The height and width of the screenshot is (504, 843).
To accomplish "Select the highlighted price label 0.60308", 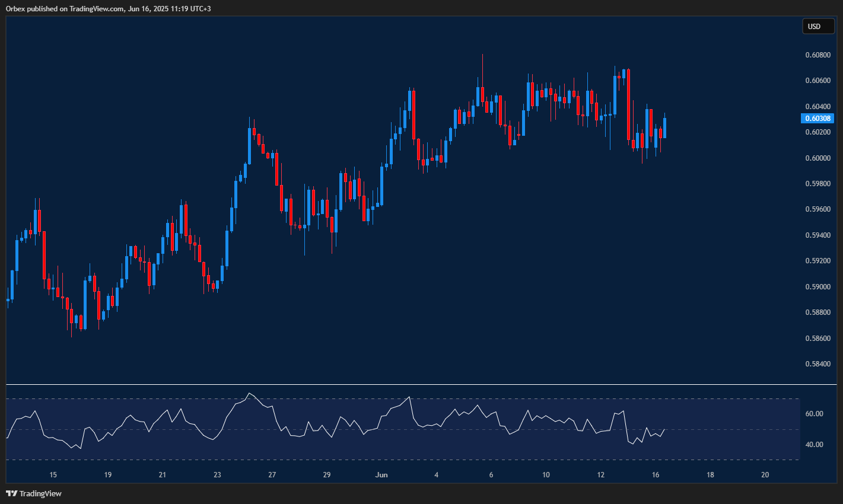I will [x=819, y=118].
